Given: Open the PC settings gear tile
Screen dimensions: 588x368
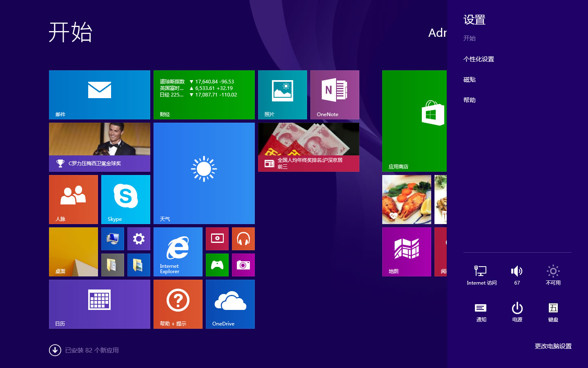Looking at the screenshot, I should click(x=139, y=239).
